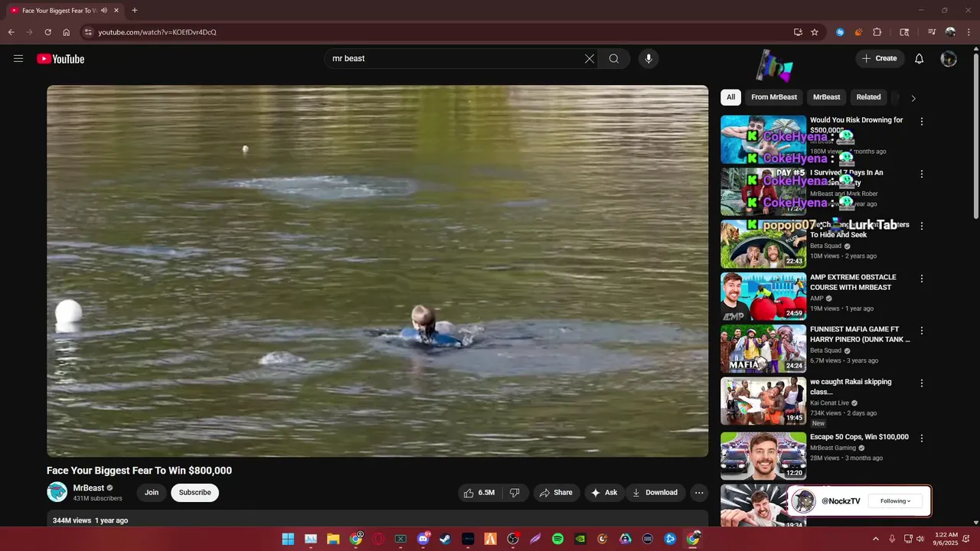Select the 'All' filter chip

pyautogui.click(x=730, y=97)
